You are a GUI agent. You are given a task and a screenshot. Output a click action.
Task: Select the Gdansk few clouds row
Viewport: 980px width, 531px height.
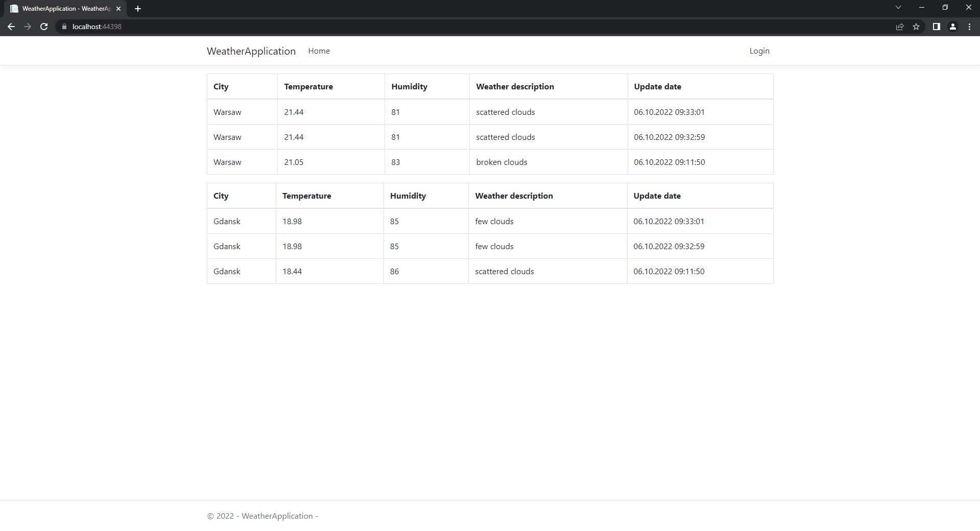357,221
